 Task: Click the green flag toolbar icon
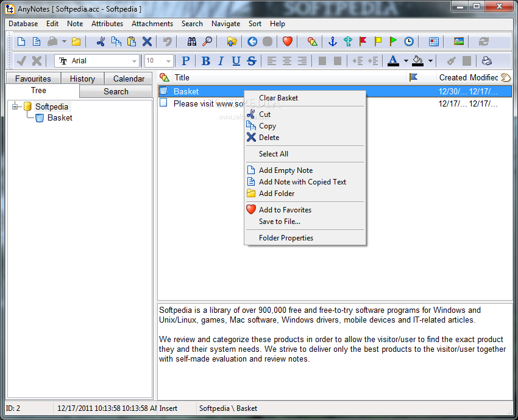(x=393, y=41)
